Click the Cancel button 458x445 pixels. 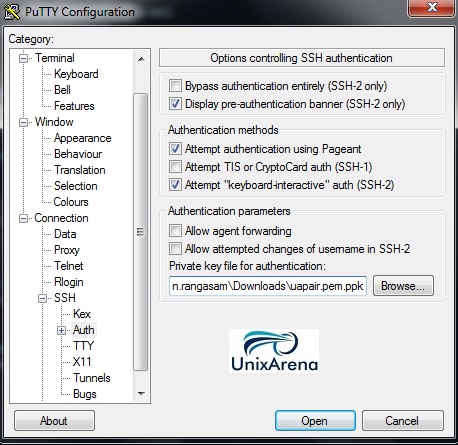point(403,421)
